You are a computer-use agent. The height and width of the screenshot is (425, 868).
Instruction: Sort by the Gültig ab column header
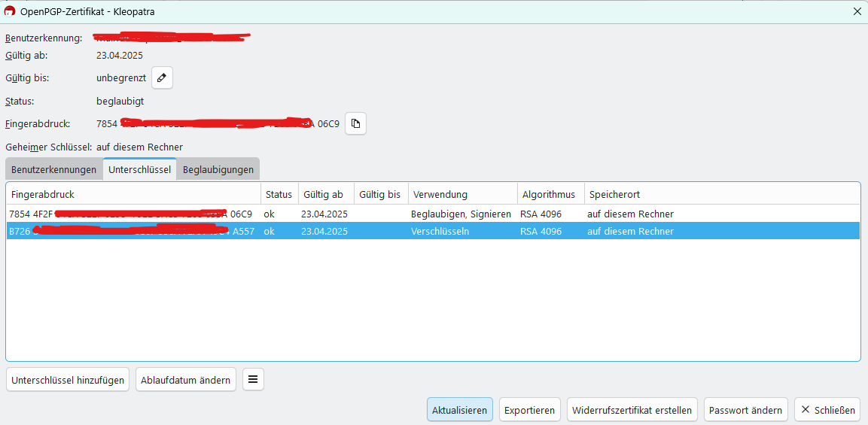pos(325,195)
